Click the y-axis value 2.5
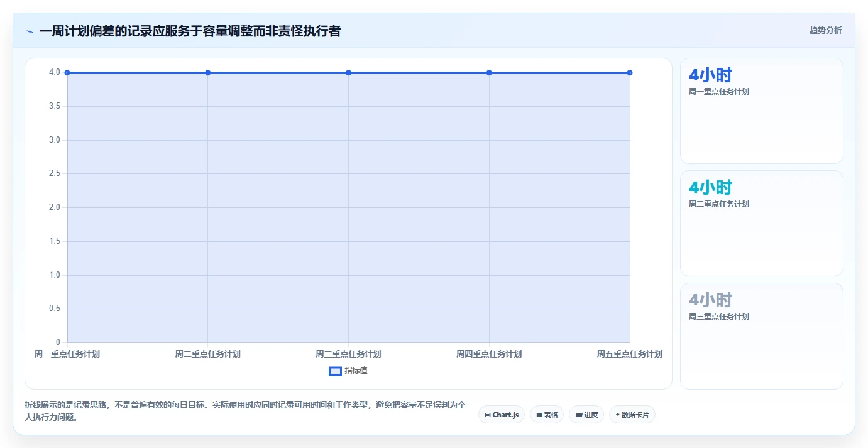 [x=55, y=173]
